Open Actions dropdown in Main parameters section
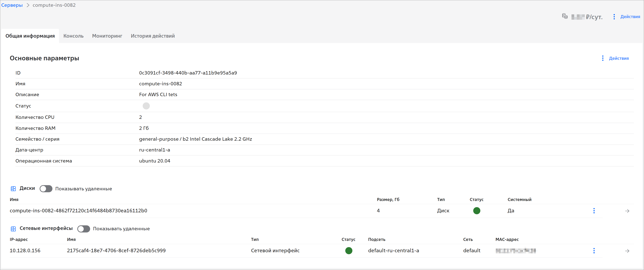 tap(619, 58)
